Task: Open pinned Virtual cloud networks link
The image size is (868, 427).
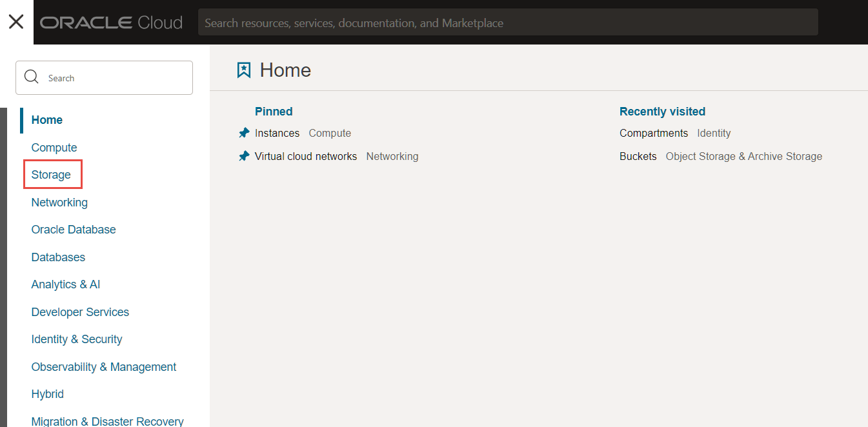Action: (x=306, y=156)
